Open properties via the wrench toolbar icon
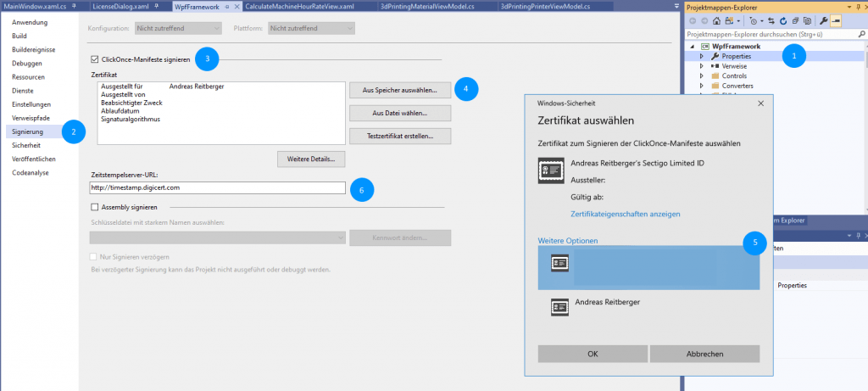Viewport: 868px width, 391px height. [x=823, y=20]
